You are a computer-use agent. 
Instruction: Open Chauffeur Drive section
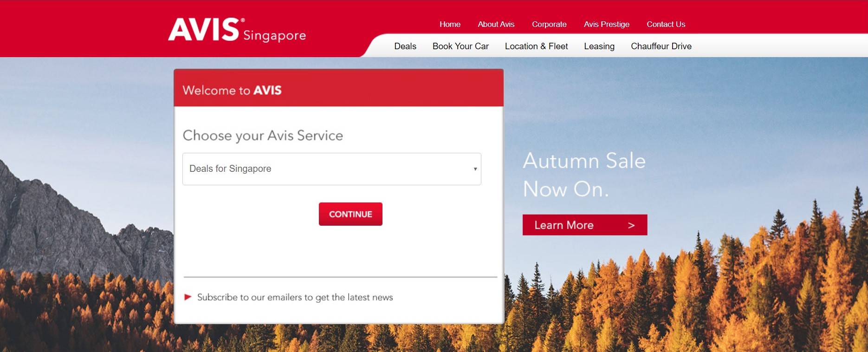point(661,46)
